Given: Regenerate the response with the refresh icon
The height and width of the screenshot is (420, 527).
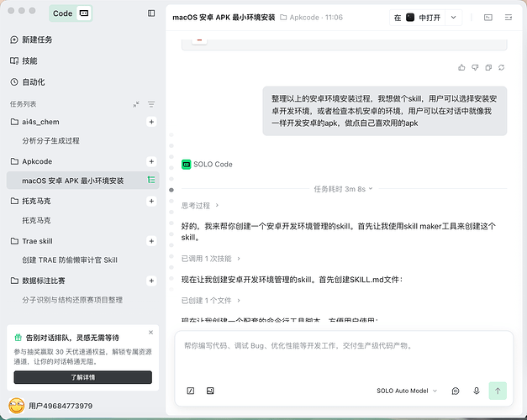Looking at the screenshot, I should (502, 67).
